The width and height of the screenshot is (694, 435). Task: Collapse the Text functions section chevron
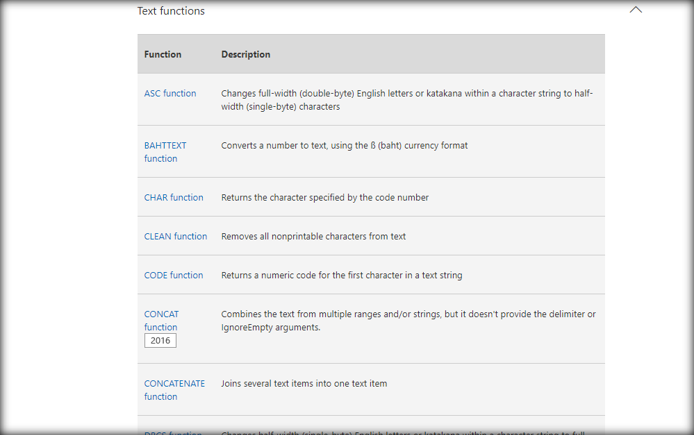[x=636, y=10]
